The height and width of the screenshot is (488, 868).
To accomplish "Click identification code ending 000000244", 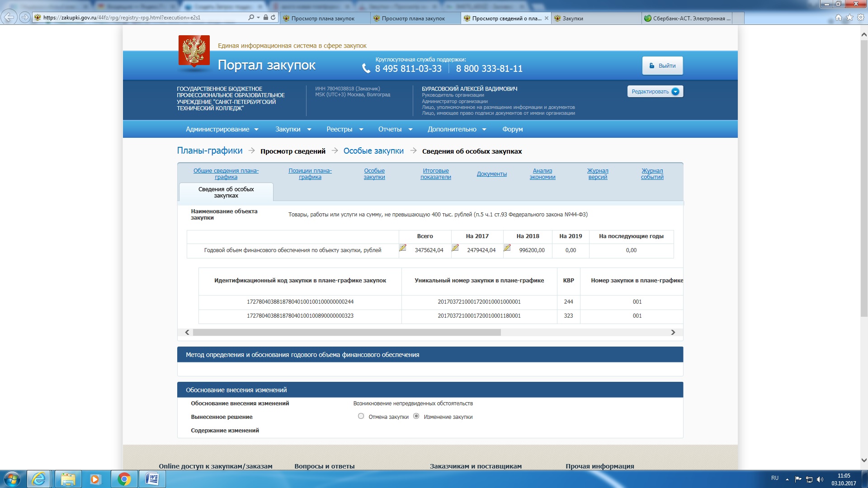I will coord(300,302).
